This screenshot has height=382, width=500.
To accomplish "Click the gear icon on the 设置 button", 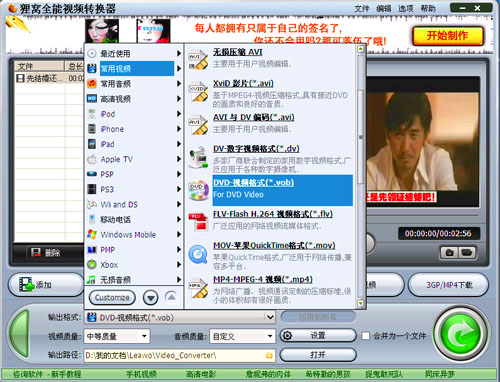I will [287, 335].
